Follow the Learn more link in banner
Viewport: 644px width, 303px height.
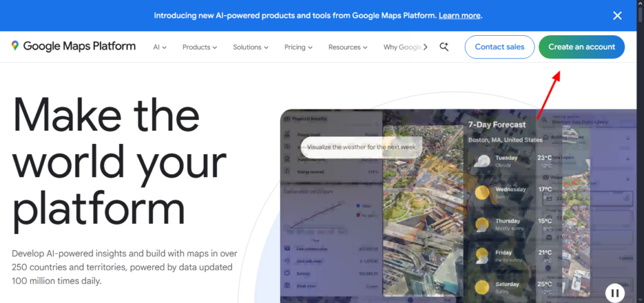(x=460, y=15)
